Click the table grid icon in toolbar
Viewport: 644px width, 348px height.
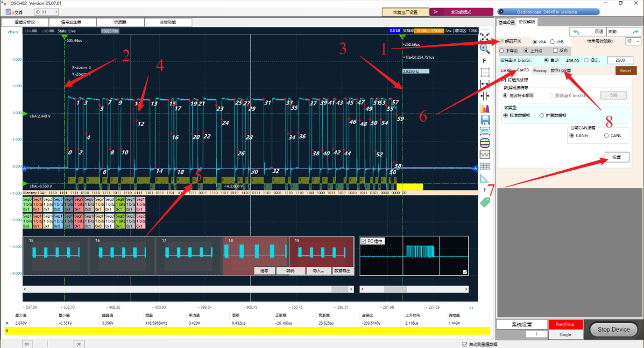click(485, 166)
